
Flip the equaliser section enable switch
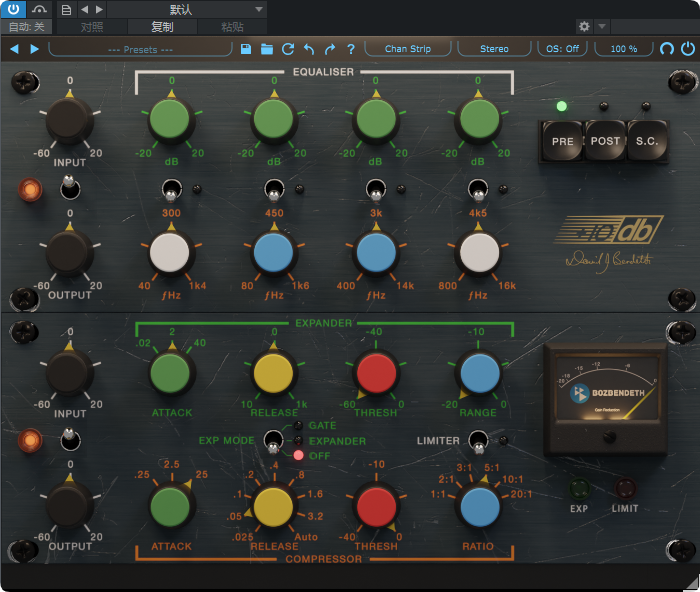coord(70,188)
